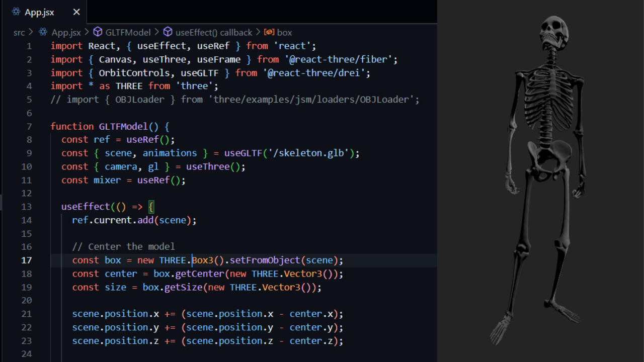Click line number 17 in gutter
This screenshot has width=644, height=362.
click(x=27, y=260)
